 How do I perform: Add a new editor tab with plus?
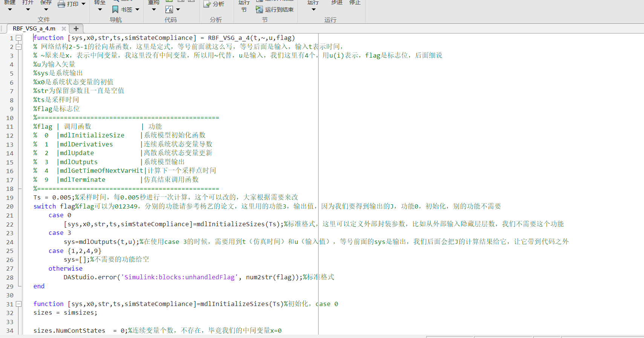point(76,29)
